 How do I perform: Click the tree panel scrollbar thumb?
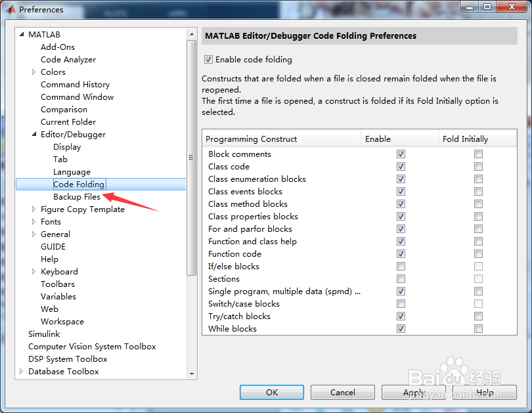pyautogui.click(x=192, y=158)
